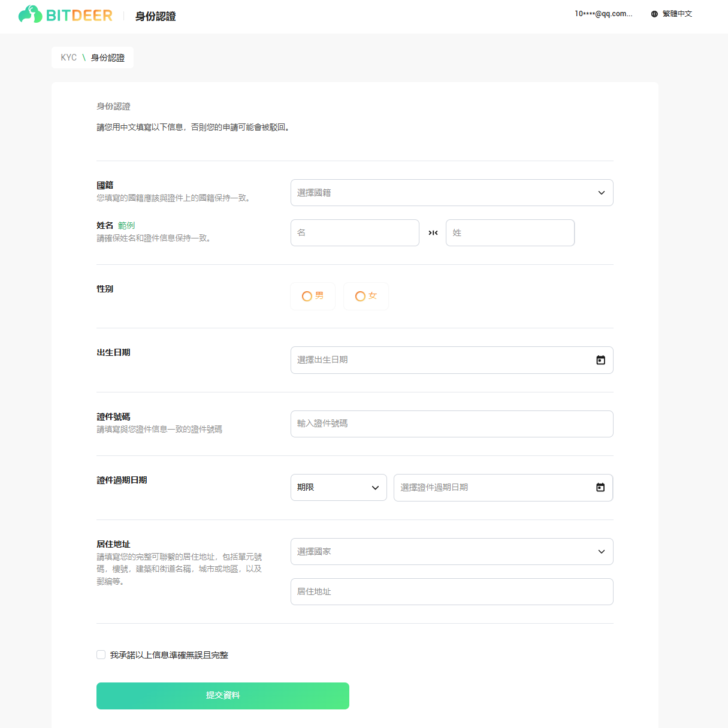This screenshot has height=728, width=728.
Task: Go to the KYC breadcrumb item
Action: 69,58
